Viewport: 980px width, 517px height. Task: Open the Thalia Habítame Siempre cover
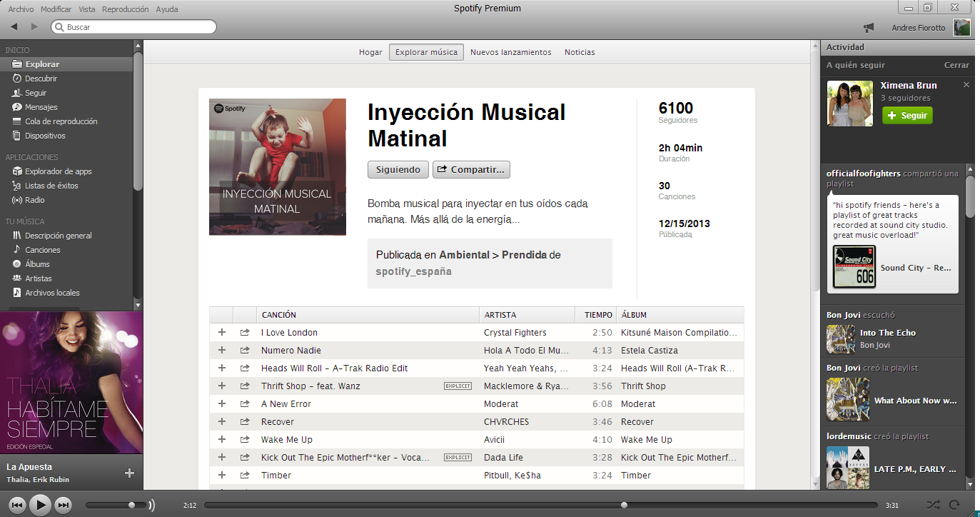(x=71, y=383)
